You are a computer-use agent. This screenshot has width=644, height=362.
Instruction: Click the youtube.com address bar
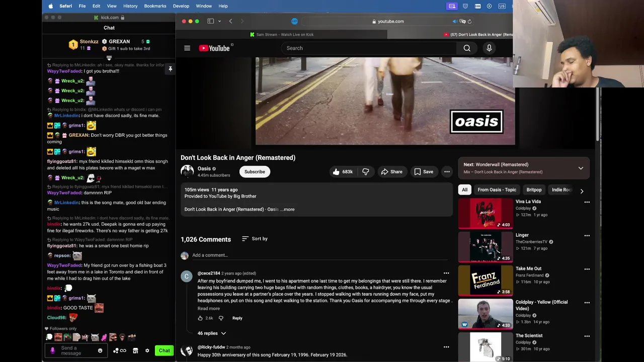(387, 21)
